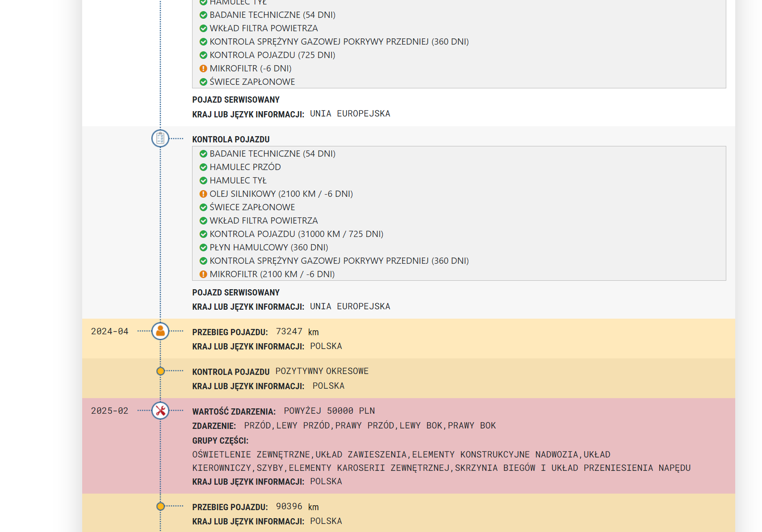Click the orange dot beside KONTROLA POJAZDU POZYTYWNY OKRESOWE
The height and width of the screenshot is (532, 762).
(161, 371)
